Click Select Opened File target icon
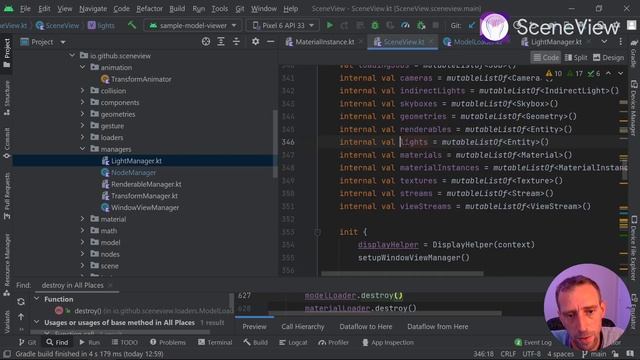The width and height of the screenshot is (640, 360). click(x=206, y=42)
